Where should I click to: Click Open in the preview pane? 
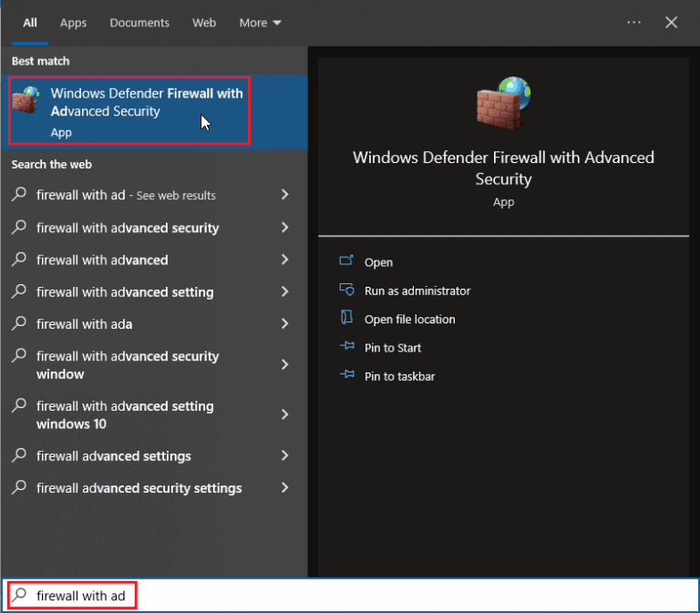[x=378, y=262]
